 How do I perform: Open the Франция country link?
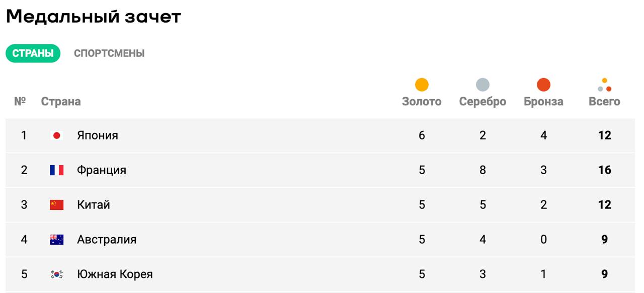(x=102, y=170)
